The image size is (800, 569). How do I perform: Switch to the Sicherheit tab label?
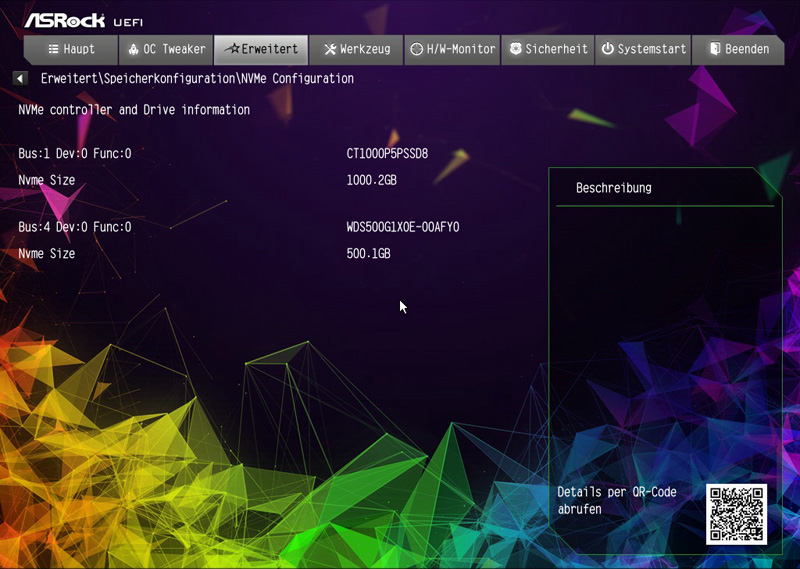click(556, 49)
